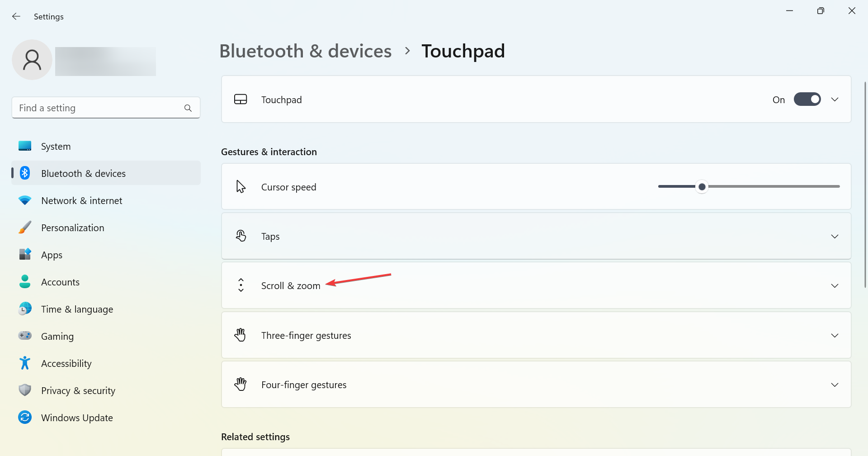Image resolution: width=868 pixels, height=456 pixels.
Task: Expand the Taps section
Action: (x=835, y=237)
